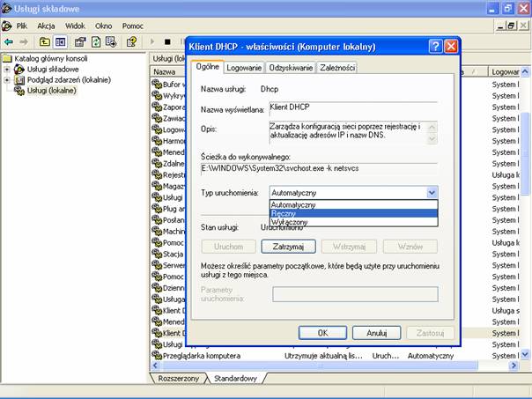Image resolution: width=532 pixels, height=399 pixels.
Task: Click the up one level folder icon
Action: tap(45, 42)
